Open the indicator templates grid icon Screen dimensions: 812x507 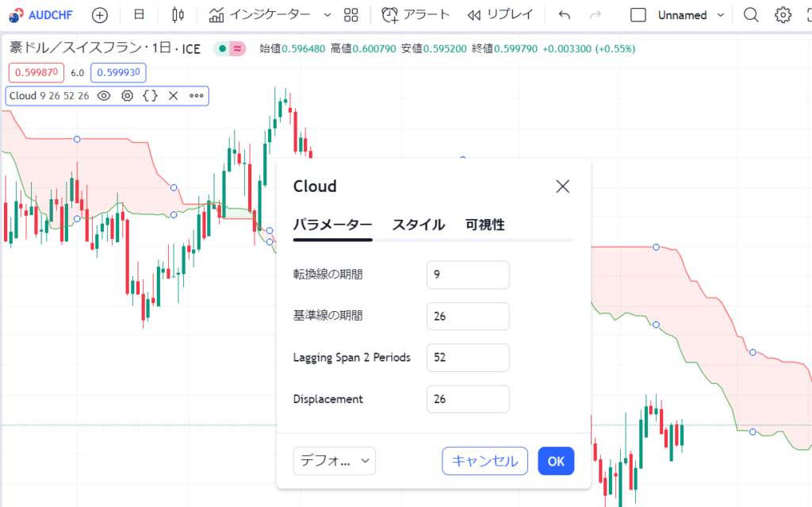coord(351,15)
